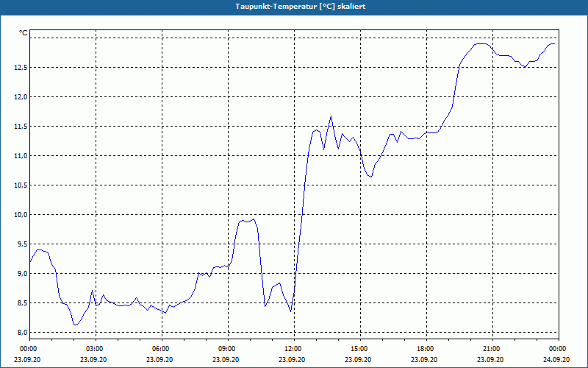Viewport: 588px width, 368px height.
Task: Click the 12,5 y-axis label
Action: (x=21, y=68)
